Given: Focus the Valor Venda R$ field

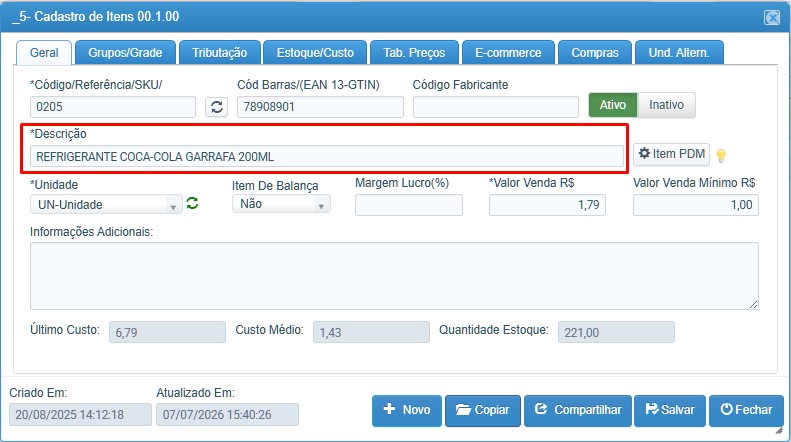Looking at the screenshot, I should pyautogui.click(x=547, y=205).
